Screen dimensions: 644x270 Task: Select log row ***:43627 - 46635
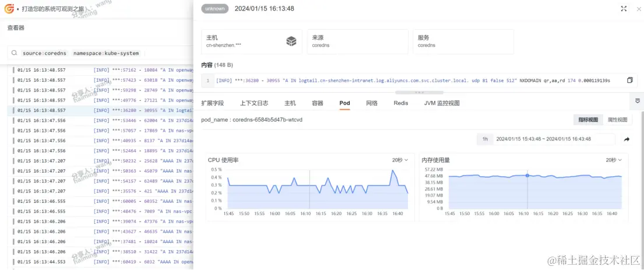point(101,232)
